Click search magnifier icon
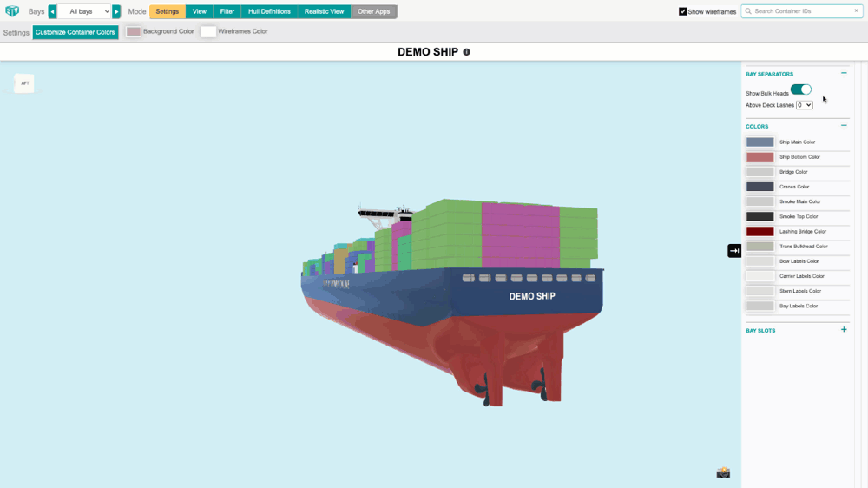 748,11
